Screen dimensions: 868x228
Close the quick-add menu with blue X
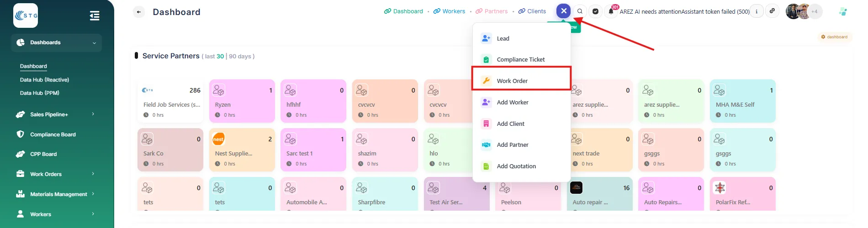564,11
